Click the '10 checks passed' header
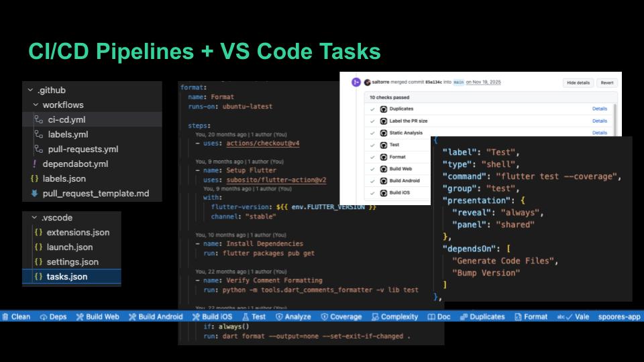 389,98
